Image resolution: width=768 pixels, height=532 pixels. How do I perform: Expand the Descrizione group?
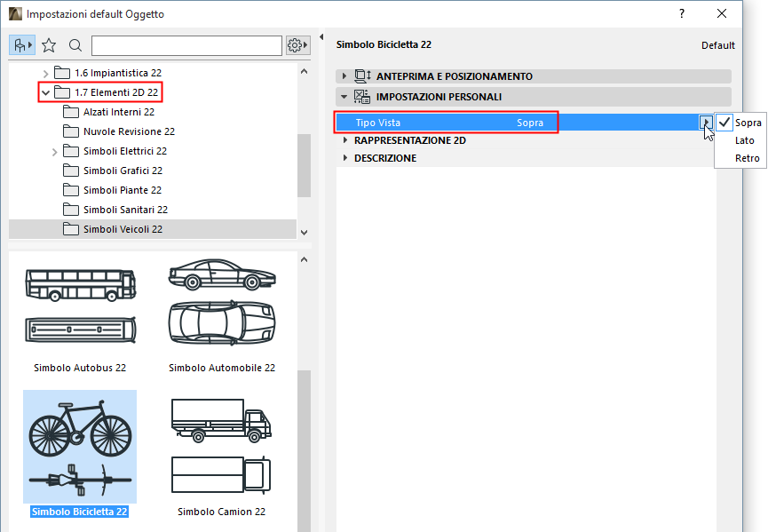point(345,158)
